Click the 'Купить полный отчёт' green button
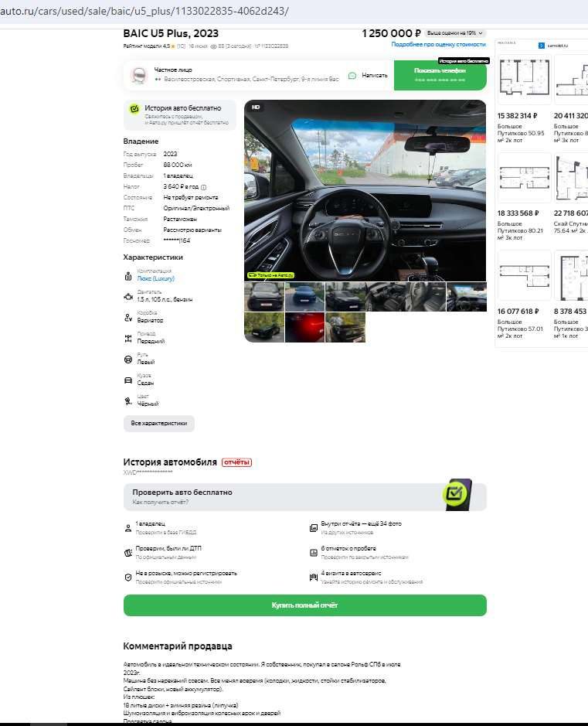The width and height of the screenshot is (588, 726). (x=305, y=605)
